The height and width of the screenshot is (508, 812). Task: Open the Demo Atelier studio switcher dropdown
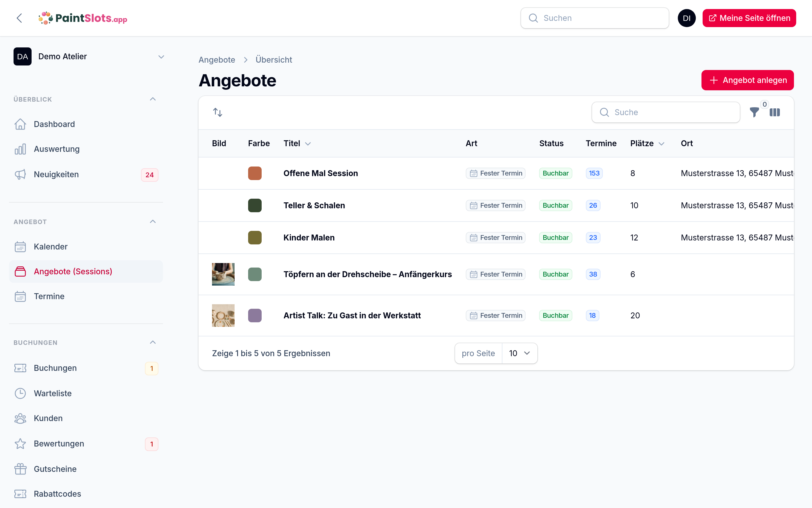(89, 56)
